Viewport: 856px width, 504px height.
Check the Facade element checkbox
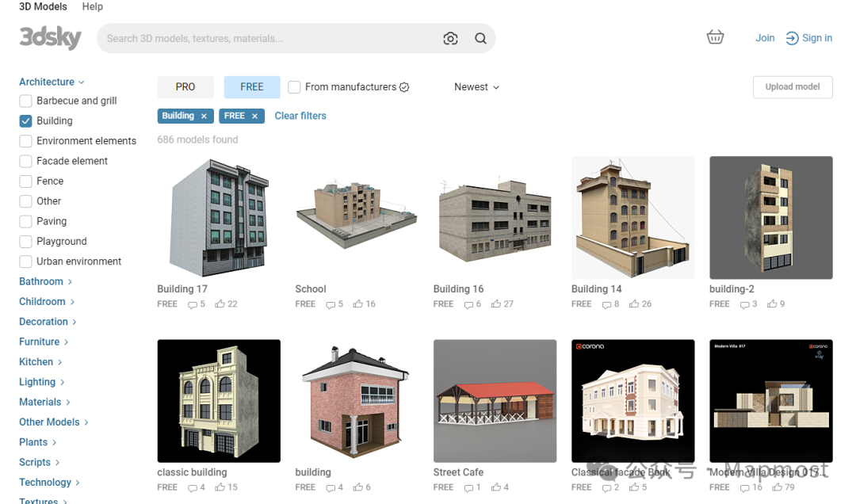25,161
